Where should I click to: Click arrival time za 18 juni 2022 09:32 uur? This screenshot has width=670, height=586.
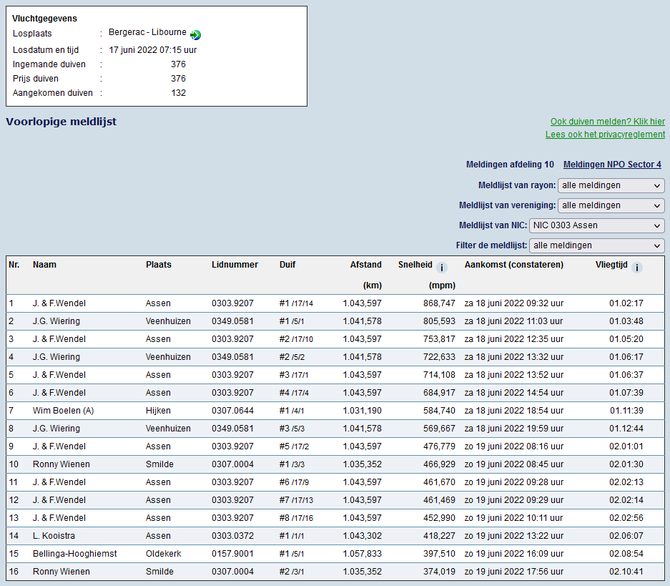coord(514,303)
